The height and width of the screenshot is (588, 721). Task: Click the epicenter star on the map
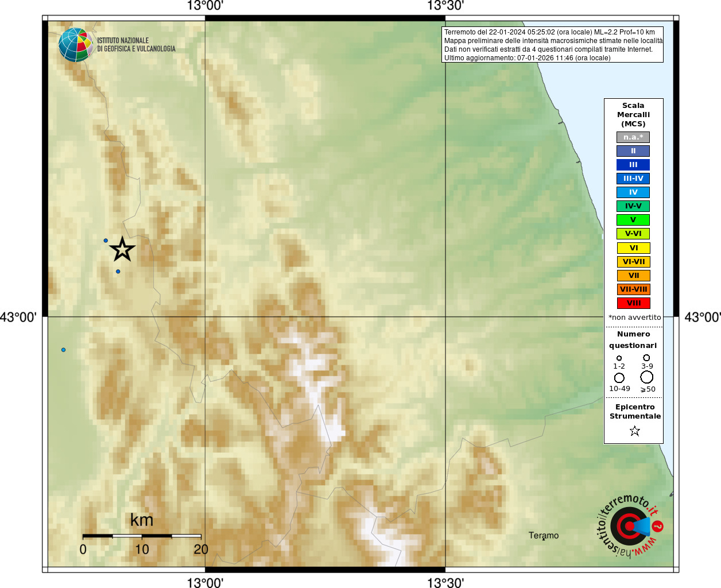[122, 249]
